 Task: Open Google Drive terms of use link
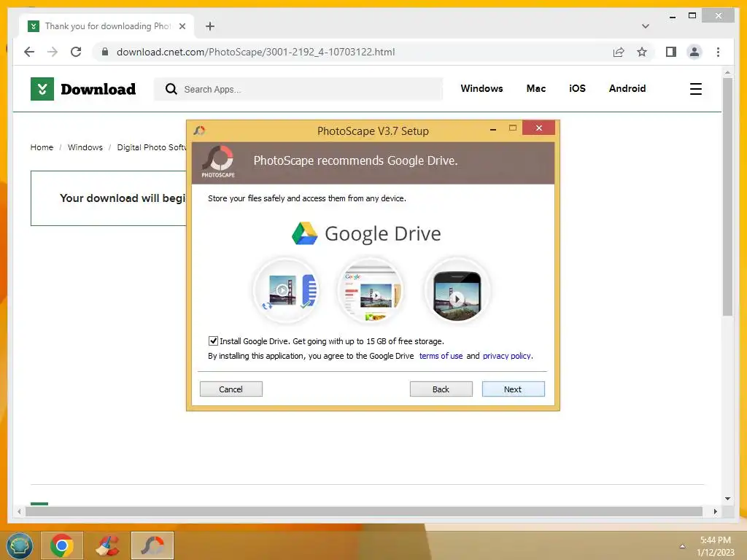pos(441,356)
